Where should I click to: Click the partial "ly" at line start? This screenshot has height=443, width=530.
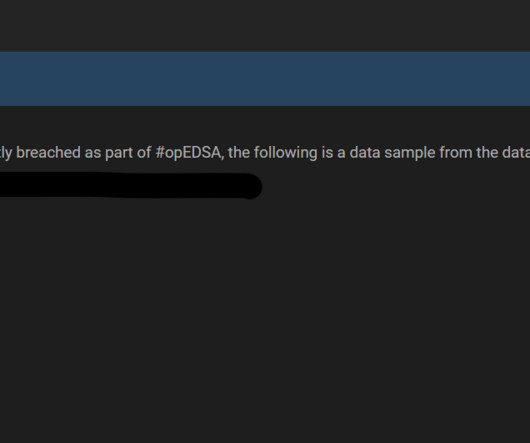point(6,153)
